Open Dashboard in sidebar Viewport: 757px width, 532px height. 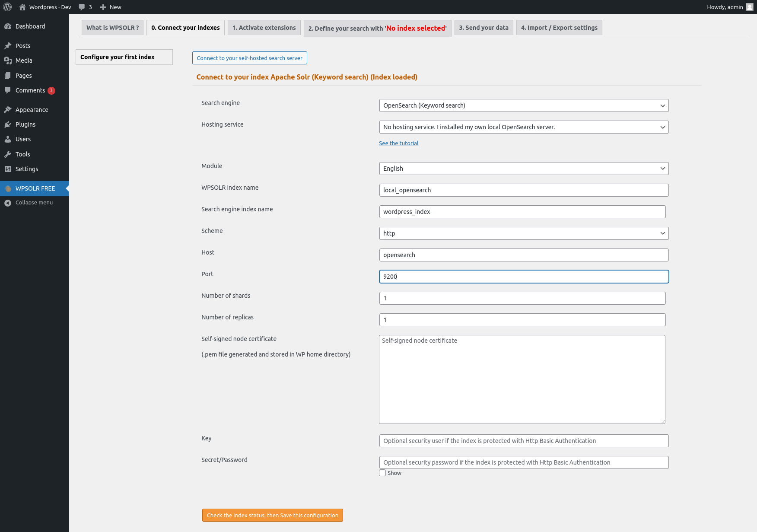tap(35, 26)
